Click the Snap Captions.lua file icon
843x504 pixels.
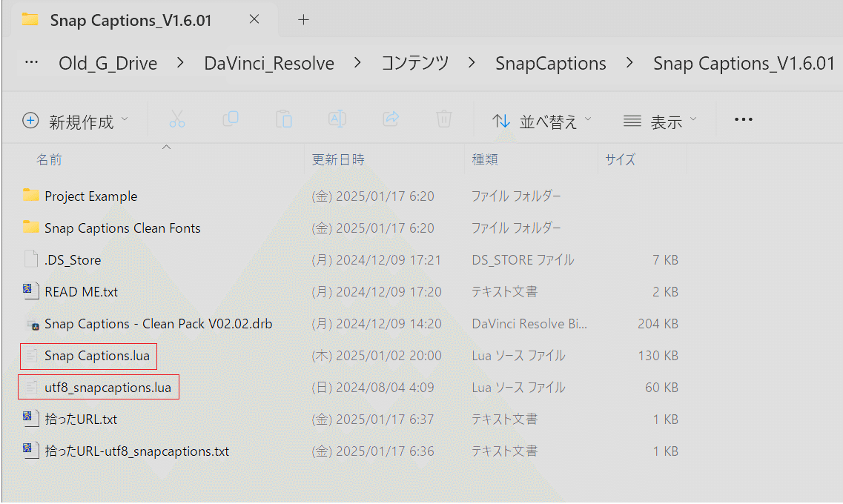point(31,355)
